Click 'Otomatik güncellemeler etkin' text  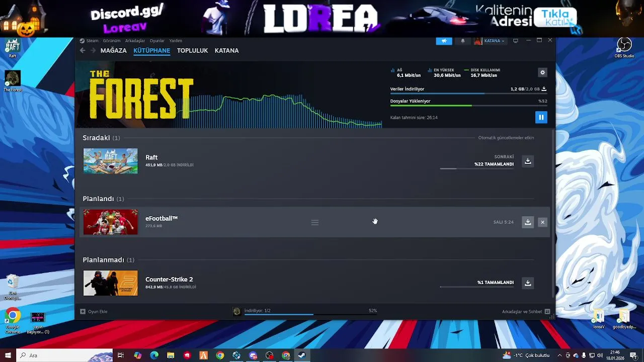click(x=506, y=138)
